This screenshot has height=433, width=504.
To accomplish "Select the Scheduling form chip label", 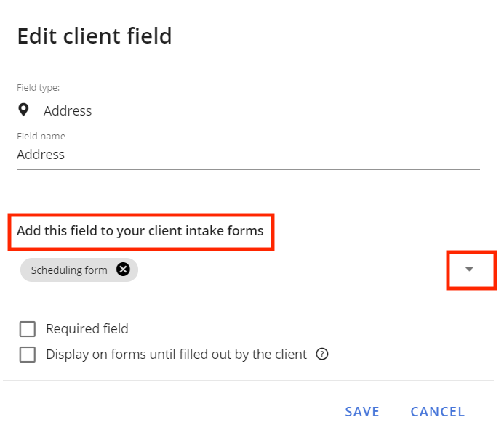I will [69, 270].
